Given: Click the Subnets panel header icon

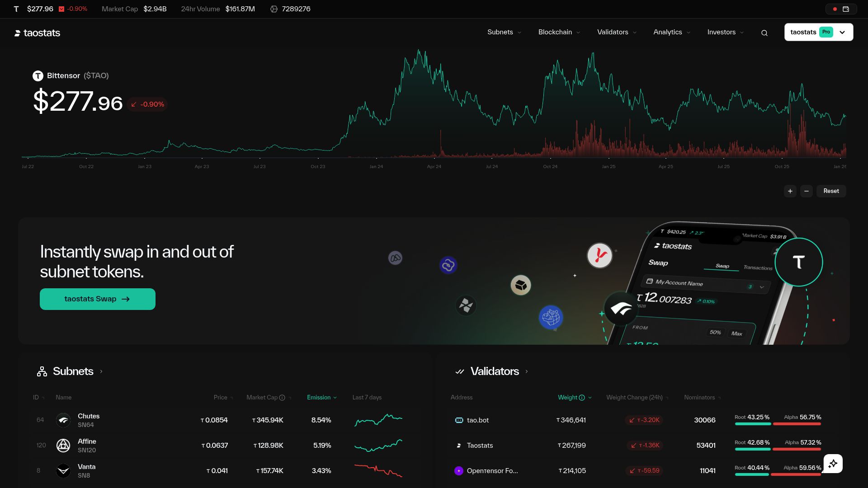Looking at the screenshot, I should pos(42,371).
